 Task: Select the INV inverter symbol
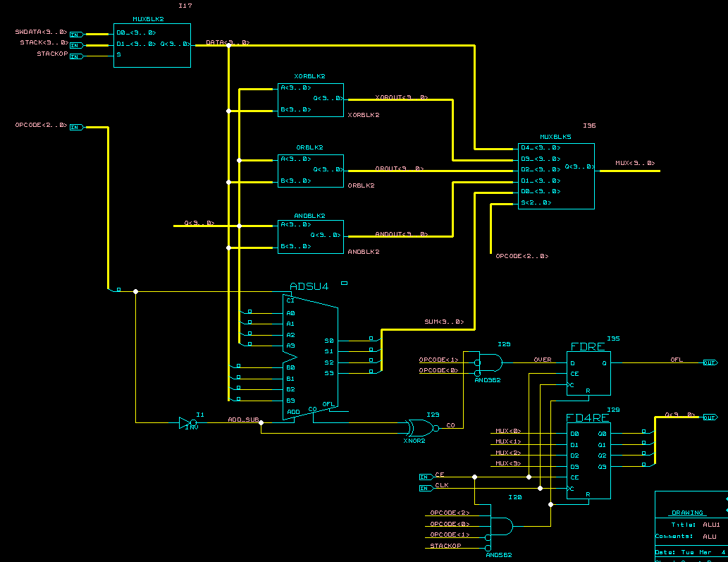(x=185, y=423)
